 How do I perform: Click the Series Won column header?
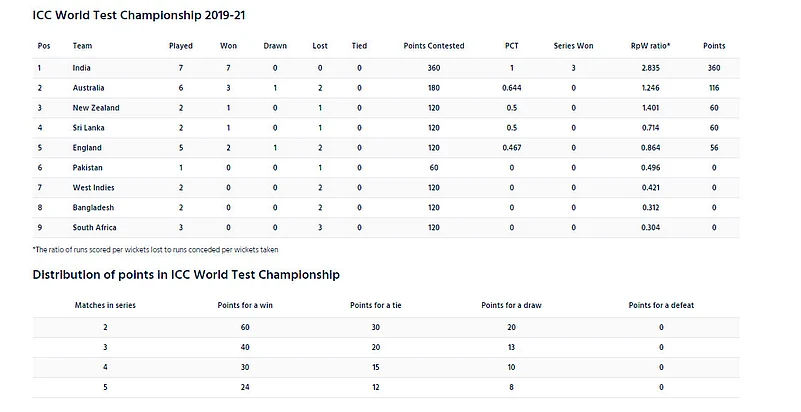pos(573,46)
